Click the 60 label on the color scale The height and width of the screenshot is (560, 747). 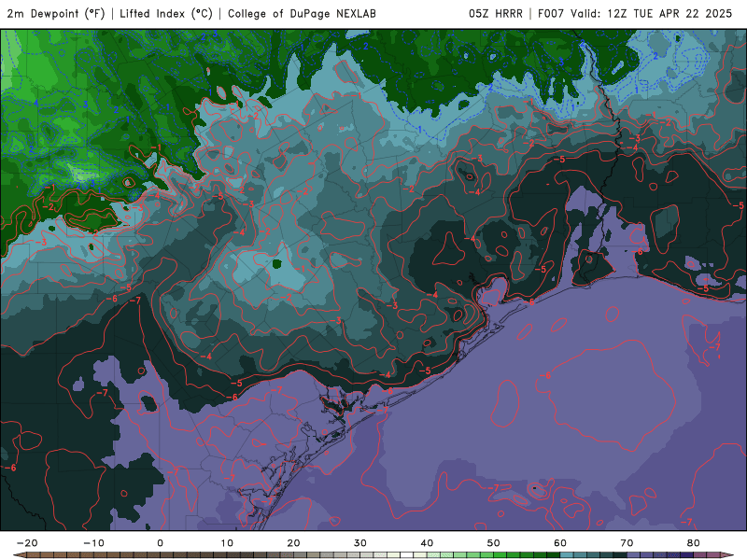click(x=560, y=543)
